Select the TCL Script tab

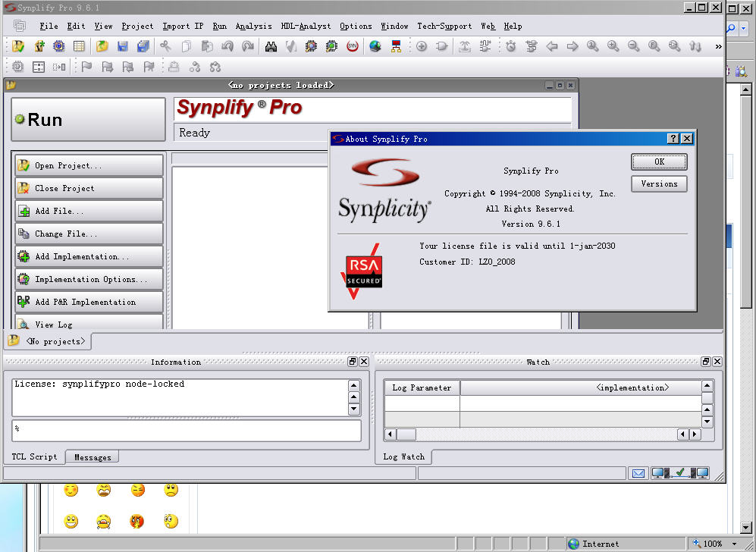(x=34, y=456)
